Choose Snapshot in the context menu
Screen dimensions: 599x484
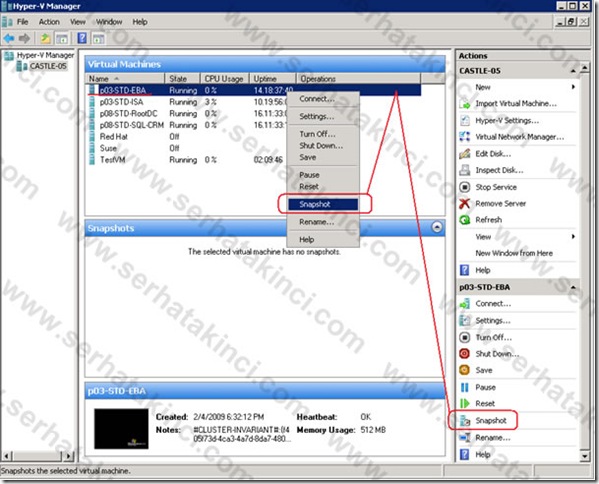coord(323,204)
